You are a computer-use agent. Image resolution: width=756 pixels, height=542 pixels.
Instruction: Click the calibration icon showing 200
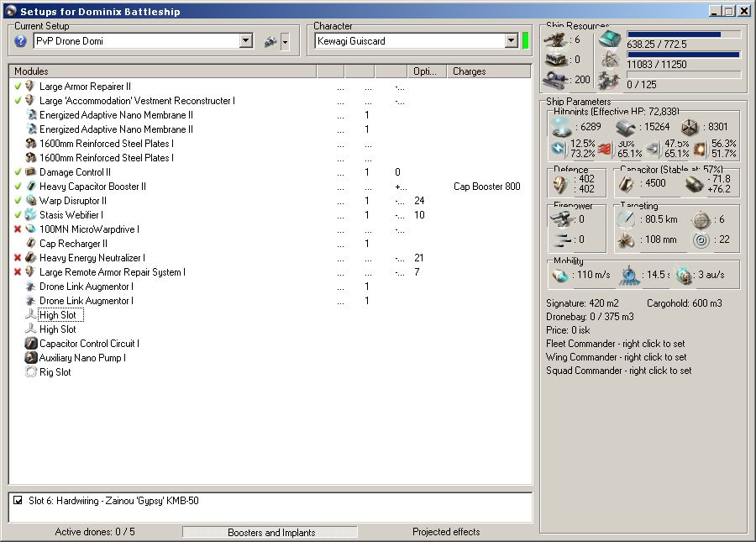pos(556,80)
